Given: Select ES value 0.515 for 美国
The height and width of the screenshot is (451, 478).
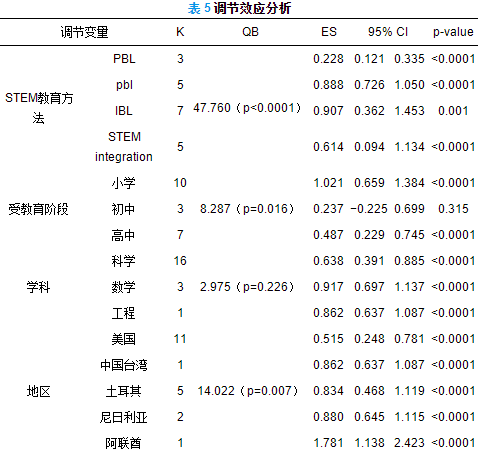Looking at the screenshot, I should [328, 339].
